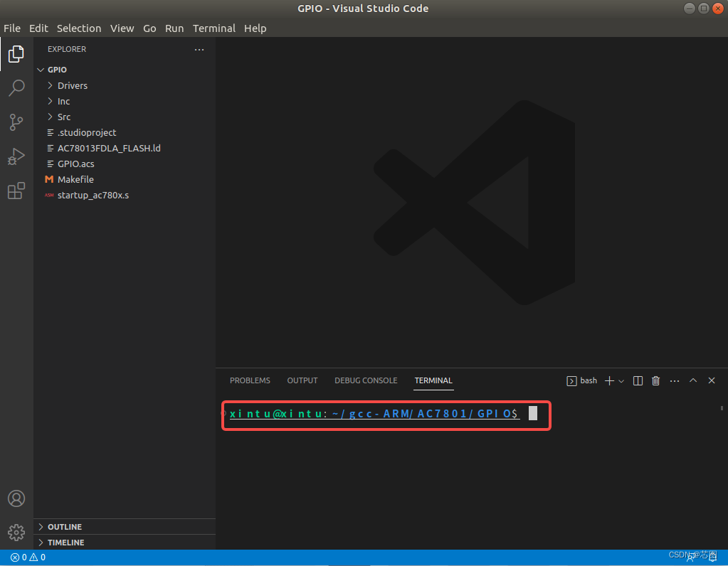Screen dimensions: 728x566
Task: Click the bash terminal entry in panel
Action: tap(581, 380)
